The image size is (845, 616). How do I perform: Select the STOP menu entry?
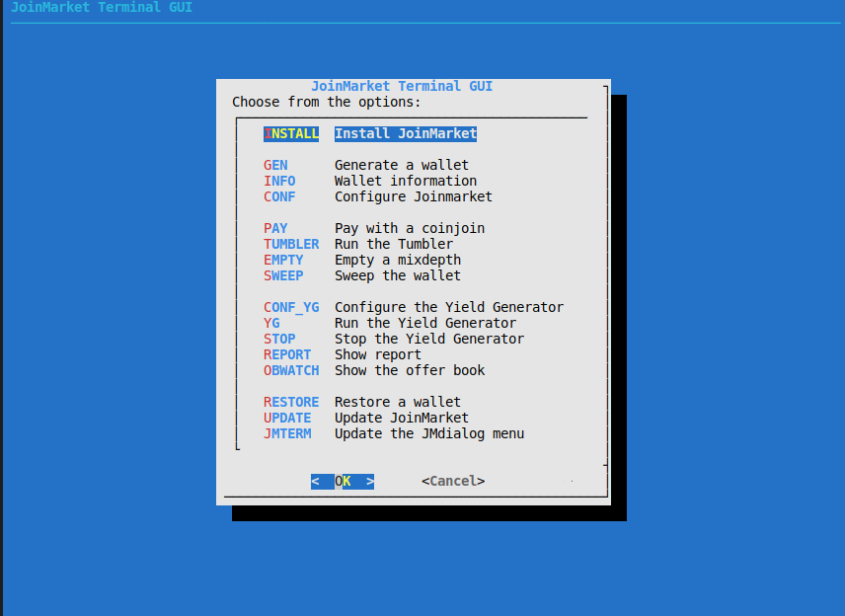tap(279, 339)
